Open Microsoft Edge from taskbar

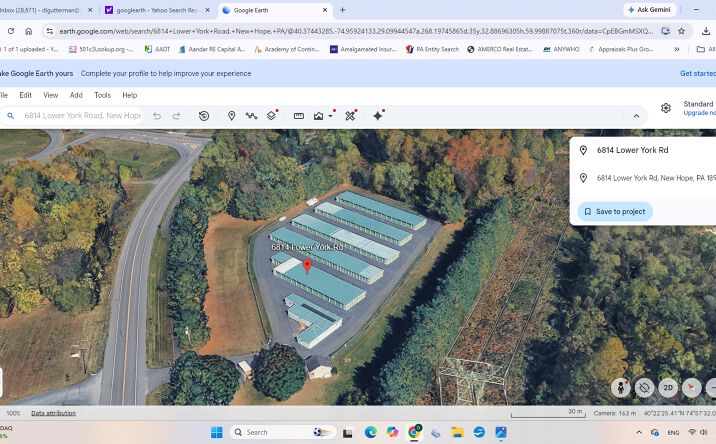(370, 432)
